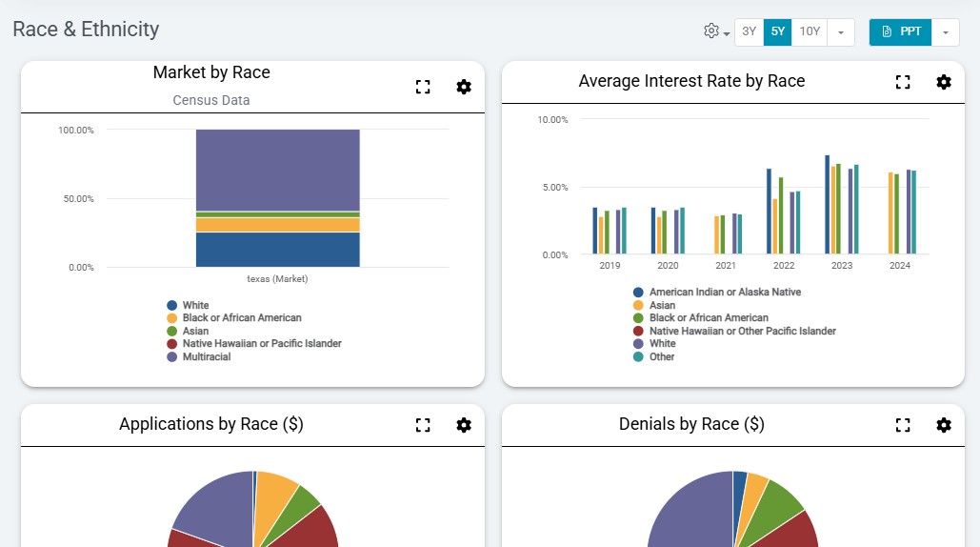Export dashboard with PPT button
This screenshot has width=980, height=547.
tap(900, 31)
